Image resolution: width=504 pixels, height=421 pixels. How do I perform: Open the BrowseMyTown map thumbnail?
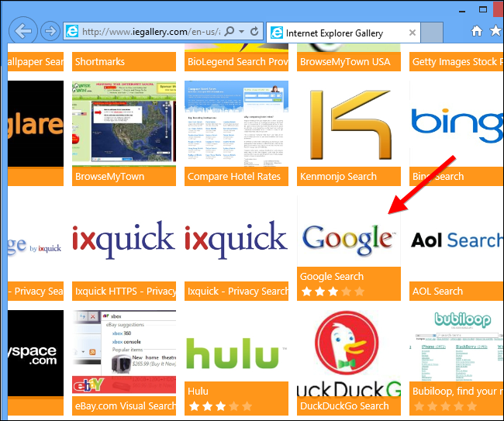click(x=124, y=124)
